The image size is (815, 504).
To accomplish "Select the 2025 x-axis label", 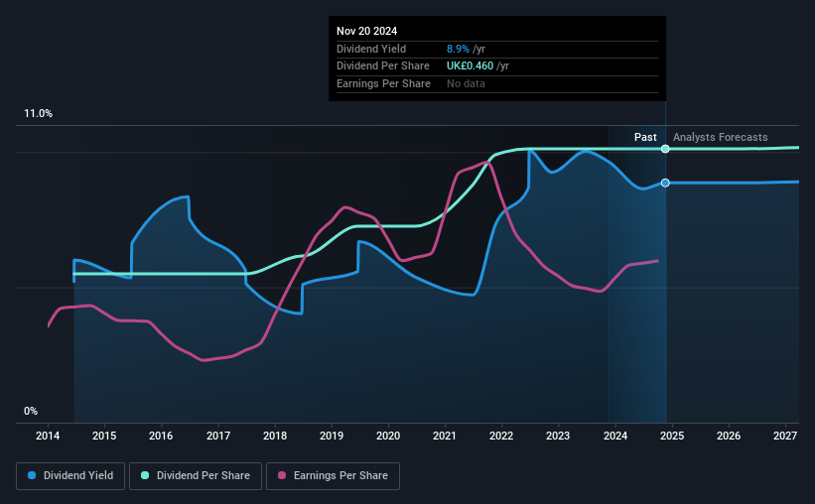I will coord(672,436).
